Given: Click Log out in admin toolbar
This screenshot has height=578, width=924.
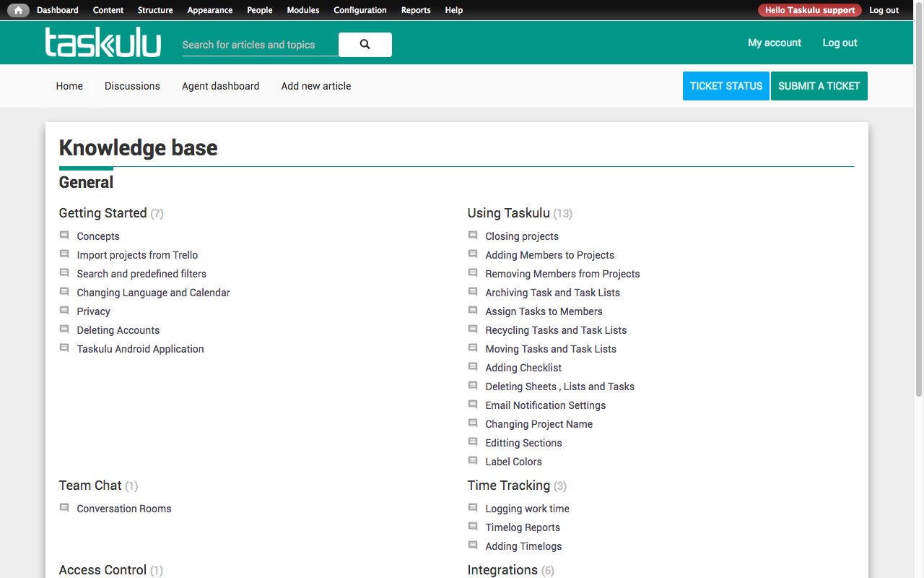Looking at the screenshot, I should [x=884, y=10].
